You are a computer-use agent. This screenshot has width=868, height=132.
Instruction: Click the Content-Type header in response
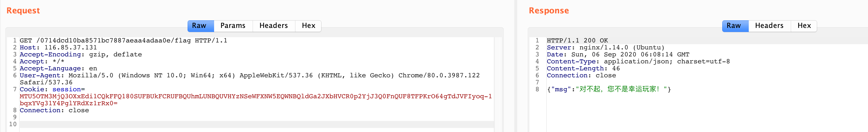(x=638, y=62)
